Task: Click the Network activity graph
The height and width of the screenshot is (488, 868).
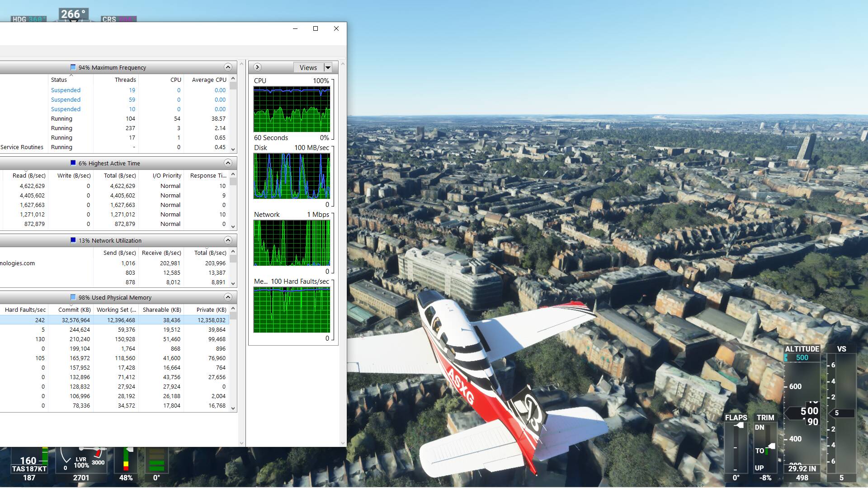Action: pyautogui.click(x=292, y=243)
